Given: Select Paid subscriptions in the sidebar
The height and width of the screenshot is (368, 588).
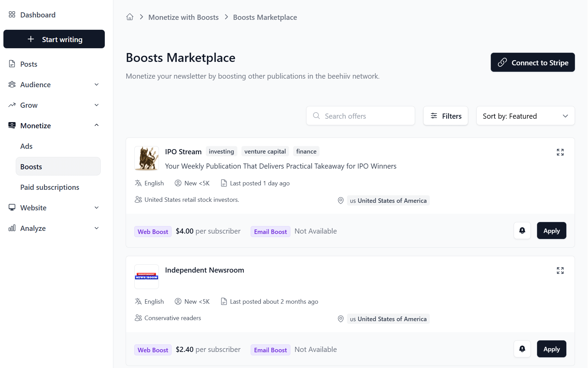Looking at the screenshot, I should tap(50, 187).
